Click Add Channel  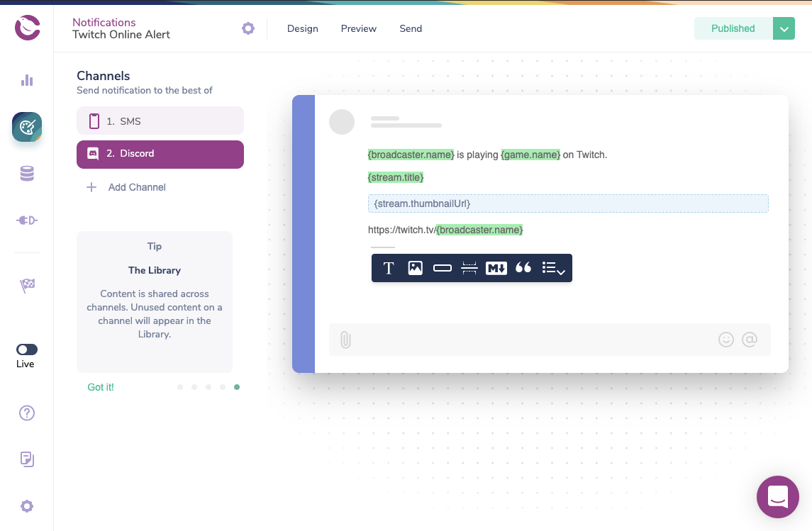click(136, 187)
